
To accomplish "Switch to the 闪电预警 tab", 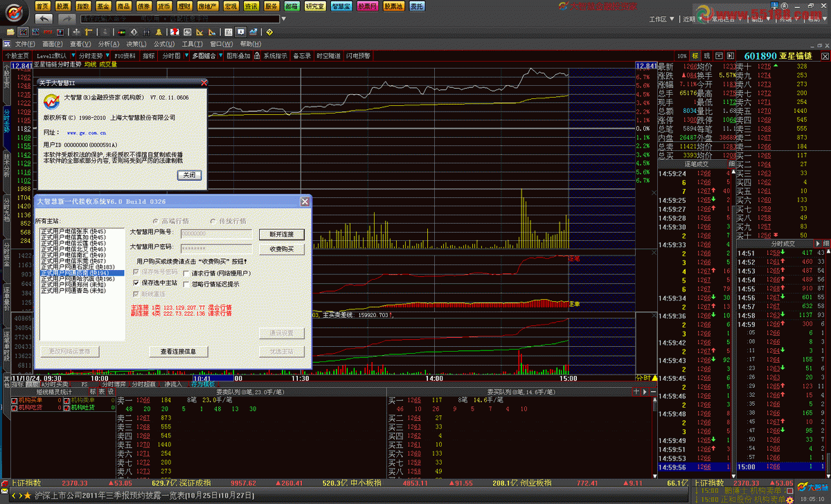I will click(x=358, y=55).
